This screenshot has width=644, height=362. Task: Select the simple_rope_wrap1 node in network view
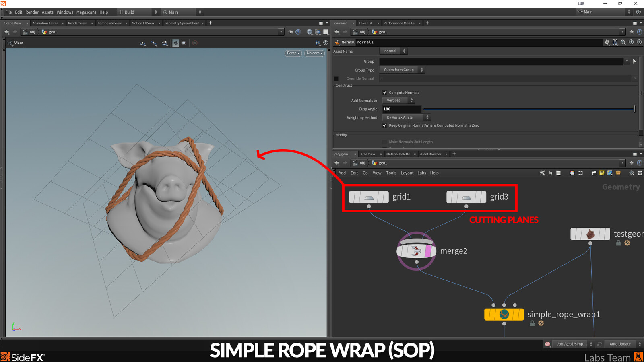pos(504,314)
